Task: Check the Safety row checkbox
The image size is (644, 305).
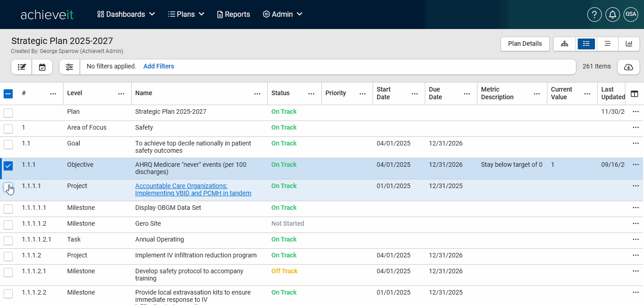Action: 8,129
